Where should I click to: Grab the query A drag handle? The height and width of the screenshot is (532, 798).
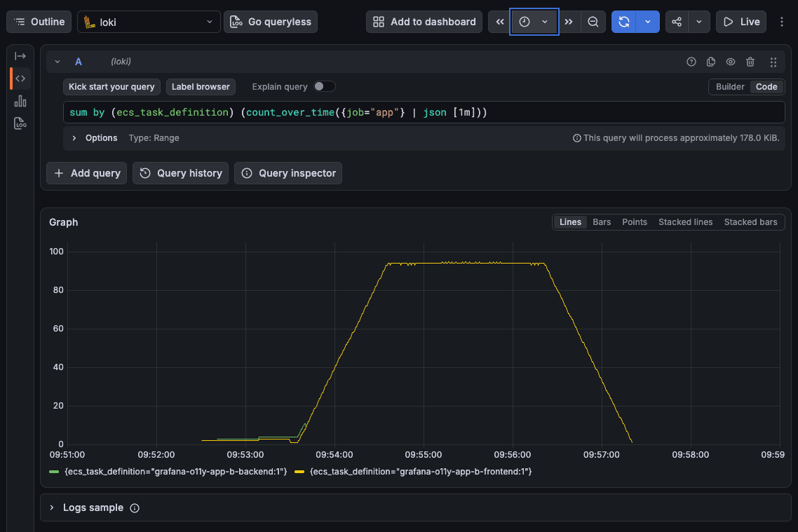tap(773, 62)
